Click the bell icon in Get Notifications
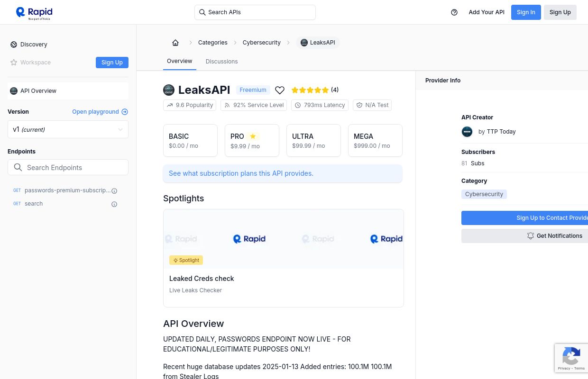 (x=531, y=236)
